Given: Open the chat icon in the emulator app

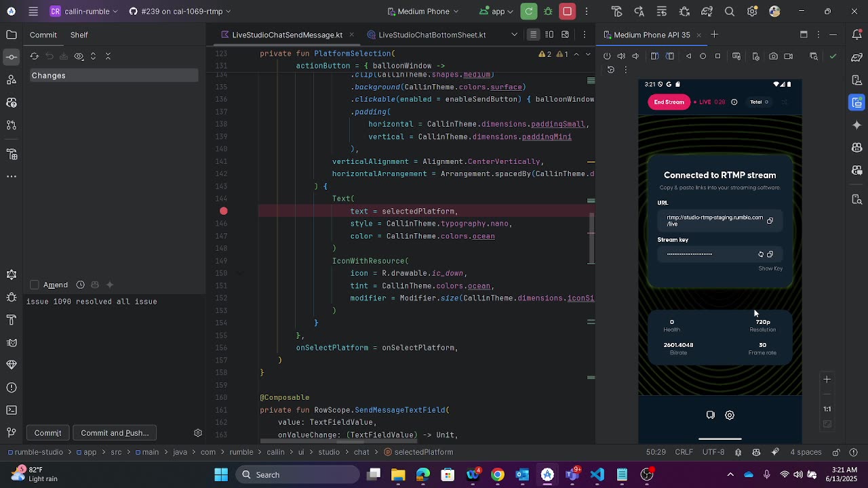Looking at the screenshot, I should tap(711, 415).
